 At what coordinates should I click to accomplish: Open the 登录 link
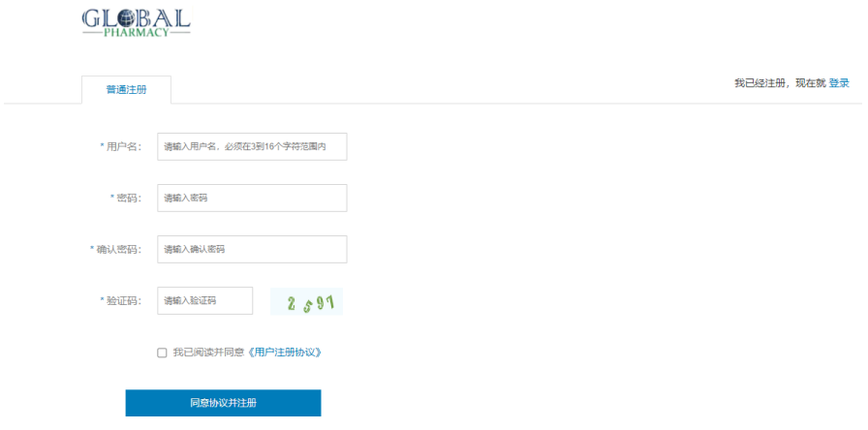click(x=839, y=83)
